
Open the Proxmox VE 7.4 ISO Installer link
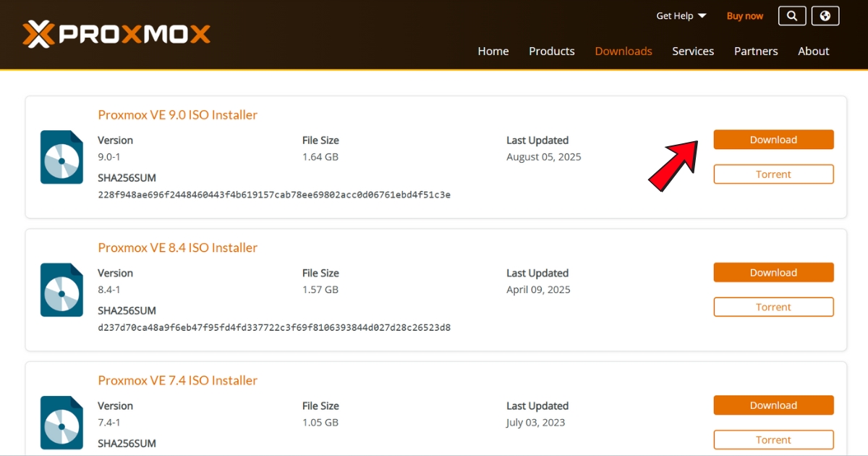pos(177,380)
